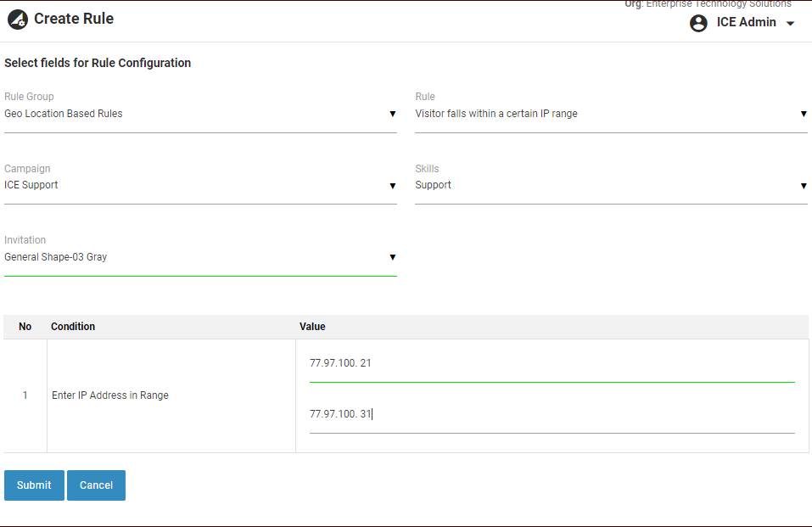This screenshot has height=527, width=812.
Task: Click the ICE Admin user name
Action: tap(746, 23)
